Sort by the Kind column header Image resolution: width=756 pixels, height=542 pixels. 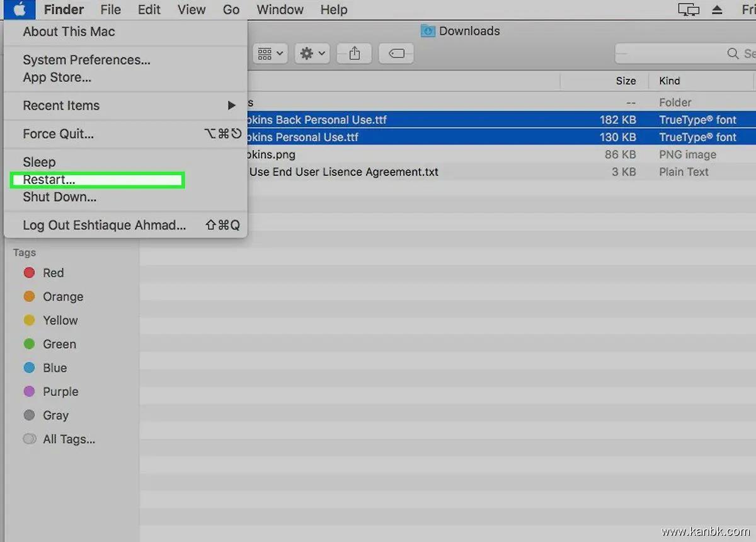(x=669, y=81)
